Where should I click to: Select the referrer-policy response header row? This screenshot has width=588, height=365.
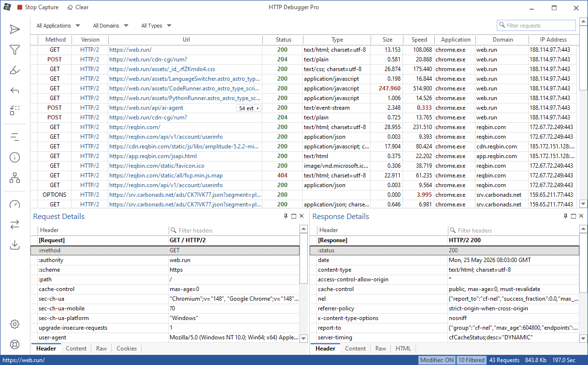tap(445, 308)
